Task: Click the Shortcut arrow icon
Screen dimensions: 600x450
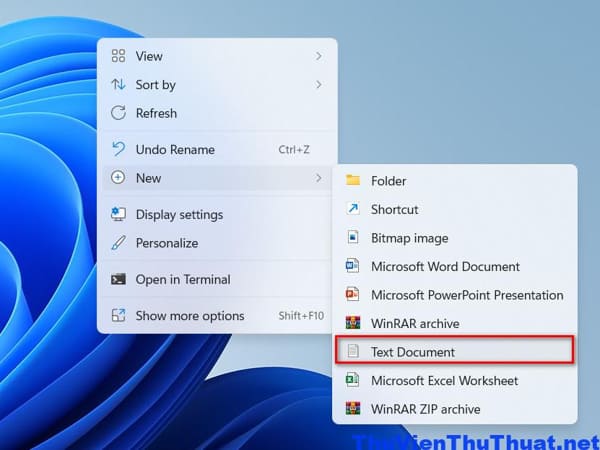Action: [353, 209]
